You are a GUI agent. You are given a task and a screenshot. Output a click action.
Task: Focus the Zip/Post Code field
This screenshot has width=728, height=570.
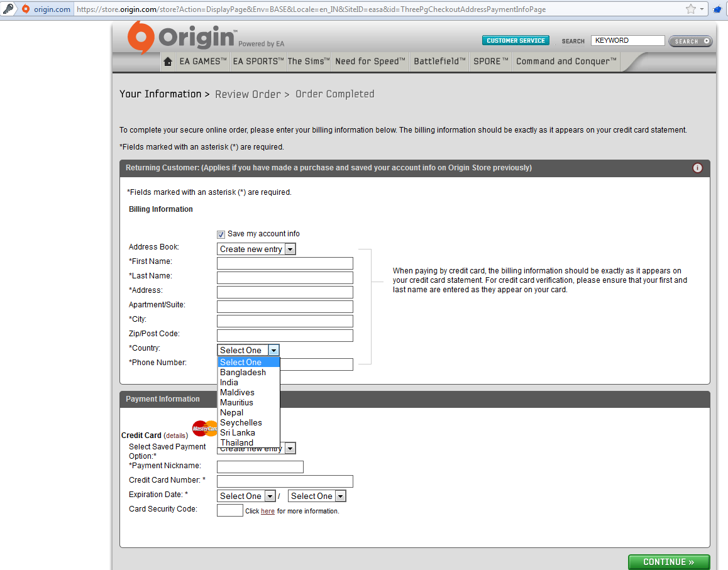(x=285, y=335)
